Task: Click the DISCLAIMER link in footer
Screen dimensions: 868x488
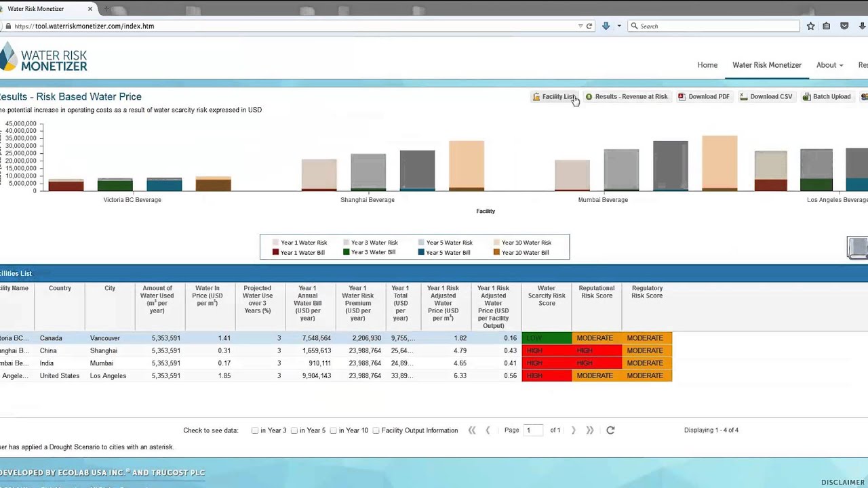Action: tap(843, 483)
